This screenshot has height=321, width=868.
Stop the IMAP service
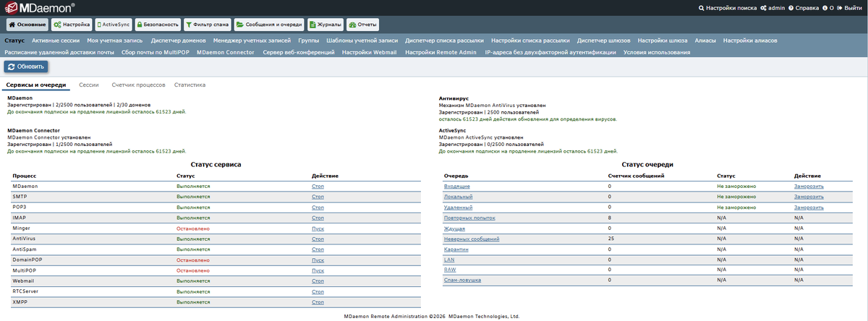click(318, 218)
